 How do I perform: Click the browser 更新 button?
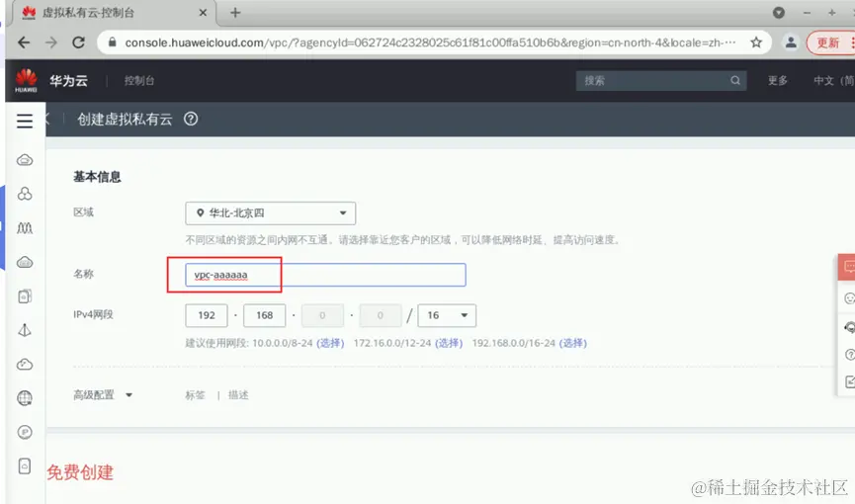[x=830, y=42]
